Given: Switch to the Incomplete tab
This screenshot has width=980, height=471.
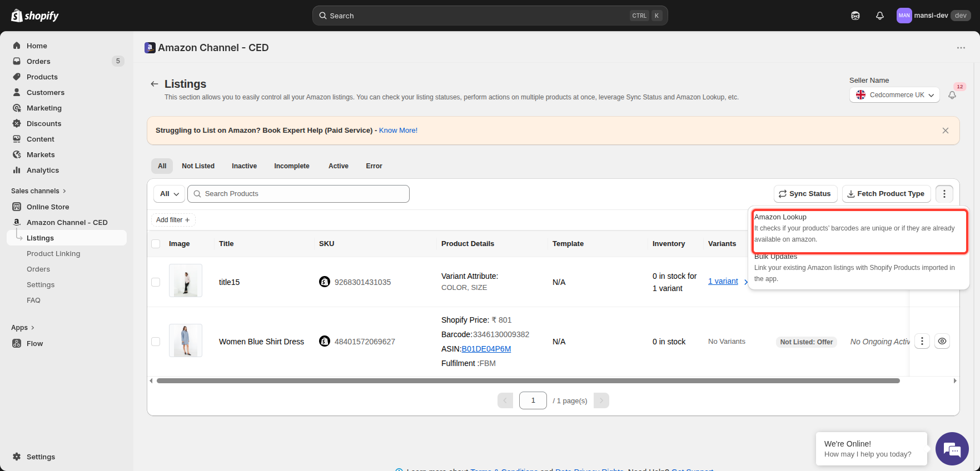Looking at the screenshot, I should tap(292, 166).
